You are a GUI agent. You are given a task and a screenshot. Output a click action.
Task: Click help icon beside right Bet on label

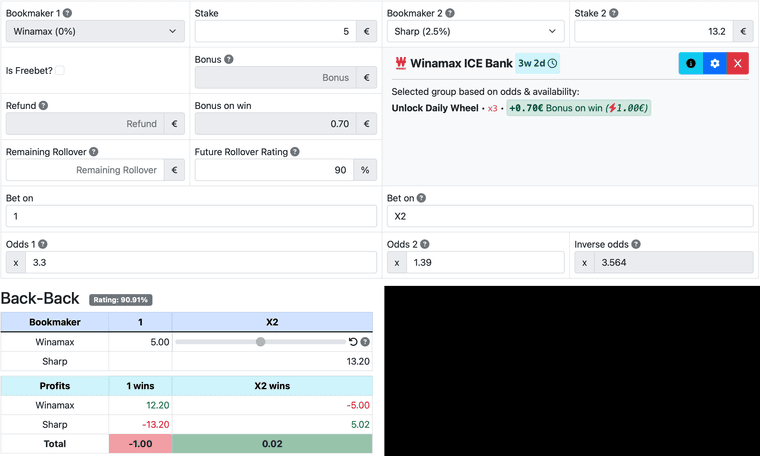point(421,198)
